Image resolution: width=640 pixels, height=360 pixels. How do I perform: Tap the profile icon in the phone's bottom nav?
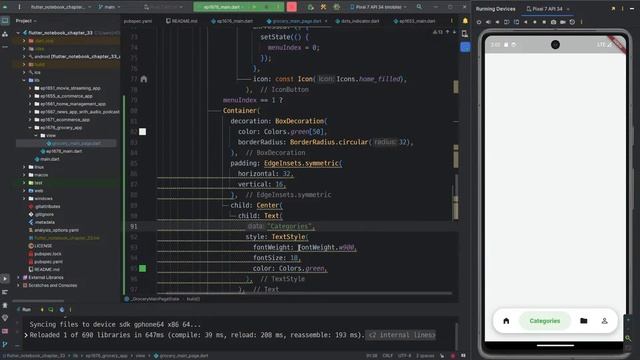pos(604,321)
